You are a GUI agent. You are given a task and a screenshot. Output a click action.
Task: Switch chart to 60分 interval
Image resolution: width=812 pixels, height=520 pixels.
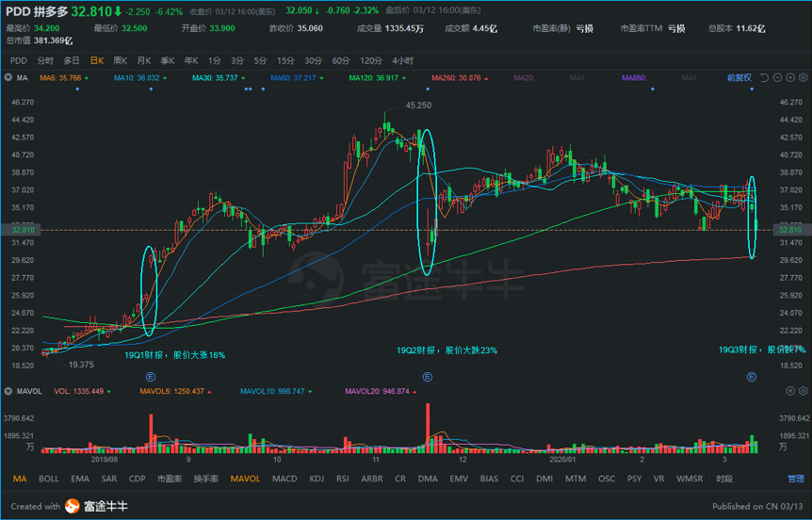[x=341, y=60]
